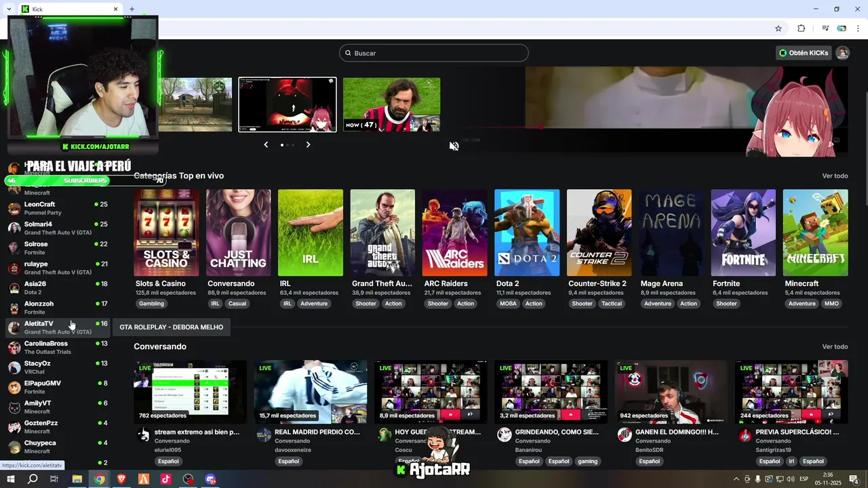Open the Grand Theft Auto category card
Image resolution: width=868 pixels, height=488 pixels.
(382, 232)
